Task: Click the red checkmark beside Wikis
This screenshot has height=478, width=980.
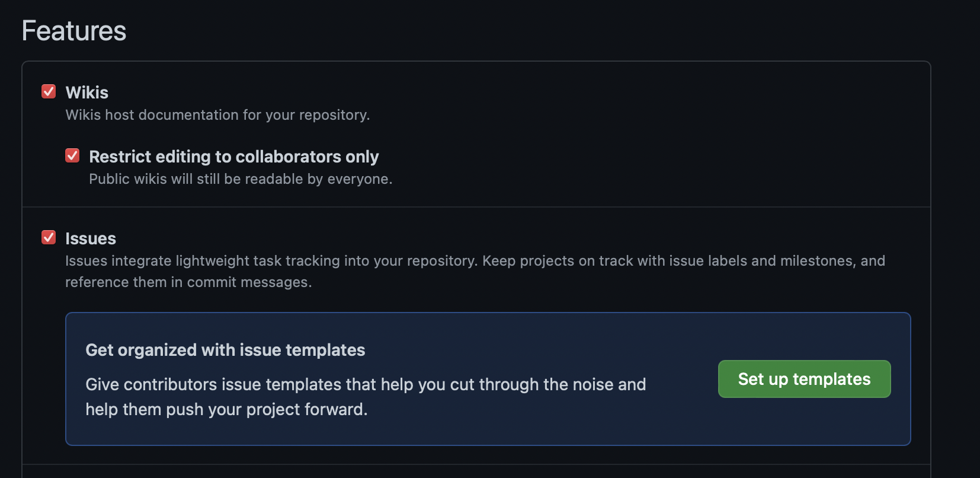Action: (x=49, y=92)
